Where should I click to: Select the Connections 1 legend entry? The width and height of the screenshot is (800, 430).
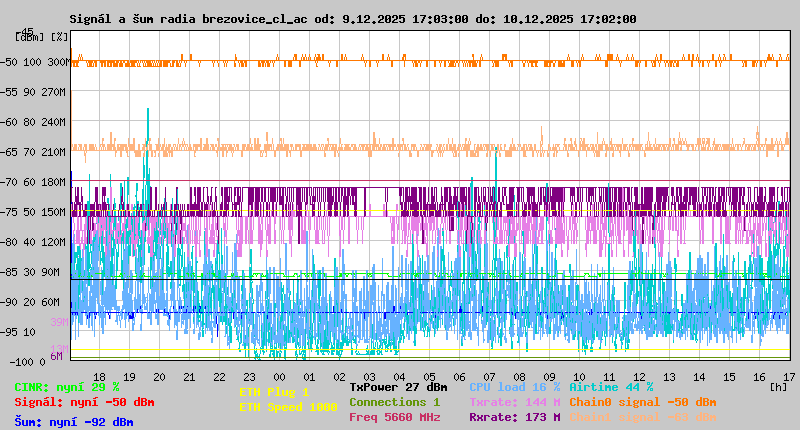pyautogui.click(x=394, y=402)
